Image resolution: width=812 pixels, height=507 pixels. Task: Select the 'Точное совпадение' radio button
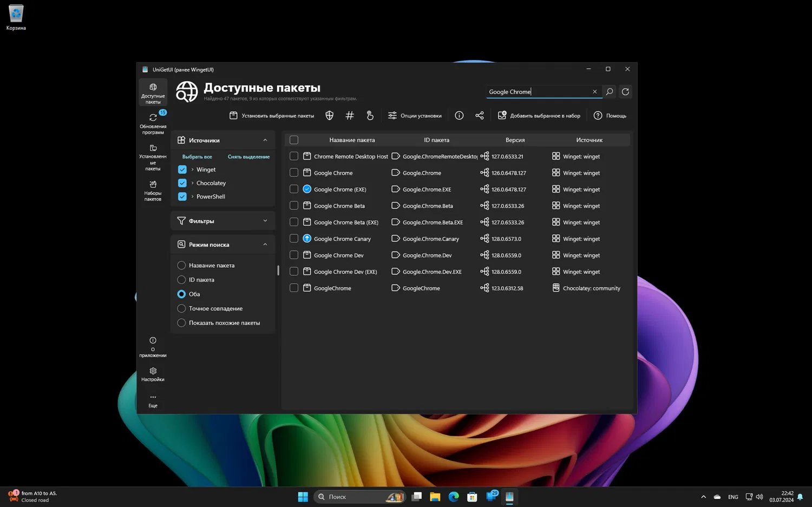click(x=181, y=308)
